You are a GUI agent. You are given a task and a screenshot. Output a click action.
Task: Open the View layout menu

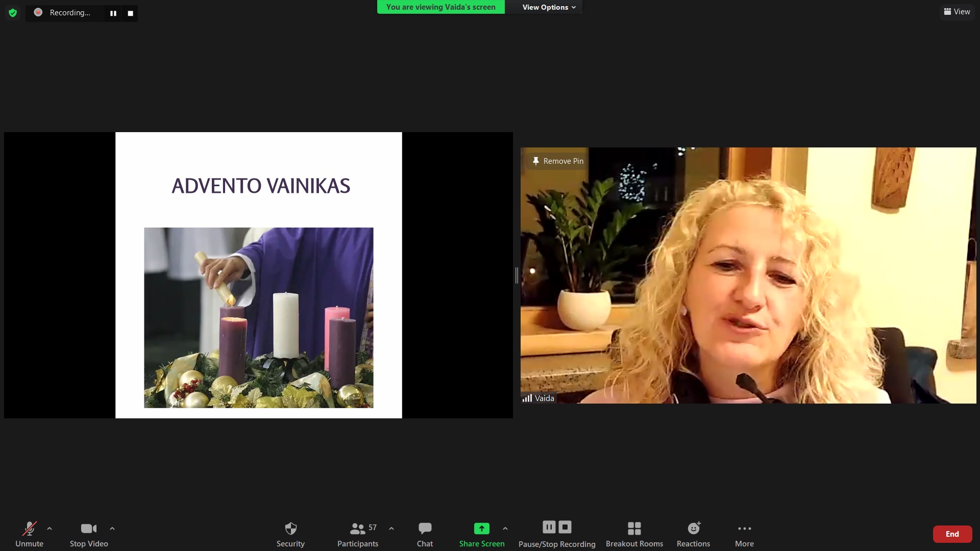957,12
